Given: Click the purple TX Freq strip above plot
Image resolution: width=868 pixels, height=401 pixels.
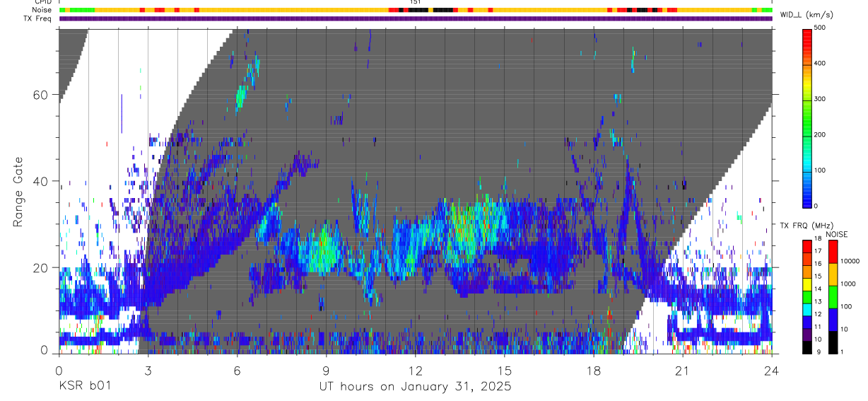Looking at the screenshot, I should tap(416, 19).
